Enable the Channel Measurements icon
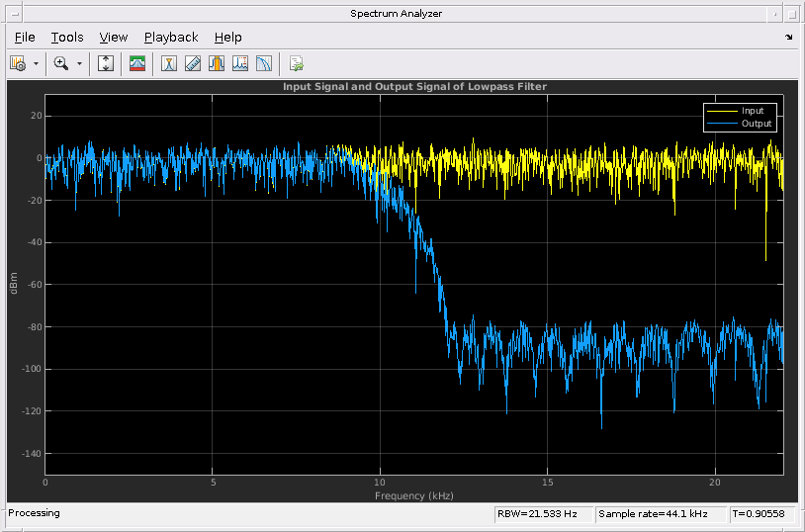This screenshot has height=532, width=805. click(x=217, y=63)
